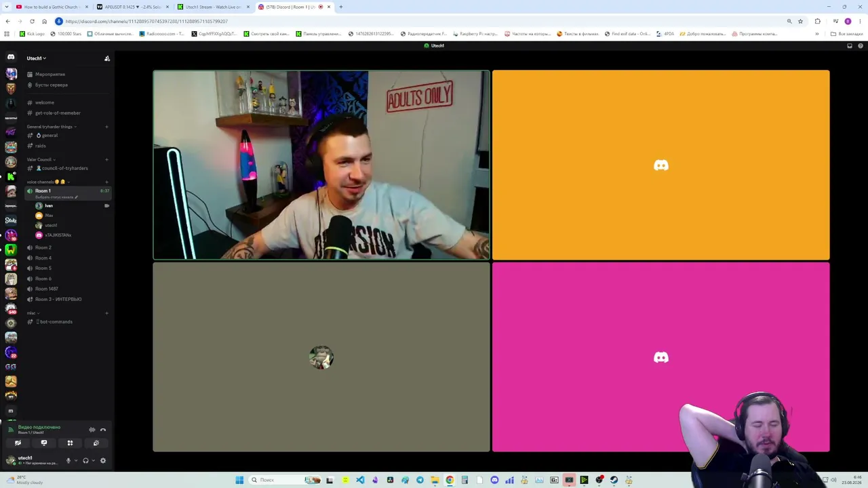Open headphone output options arrow
This screenshot has width=868, height=488.
click(93, 461)
